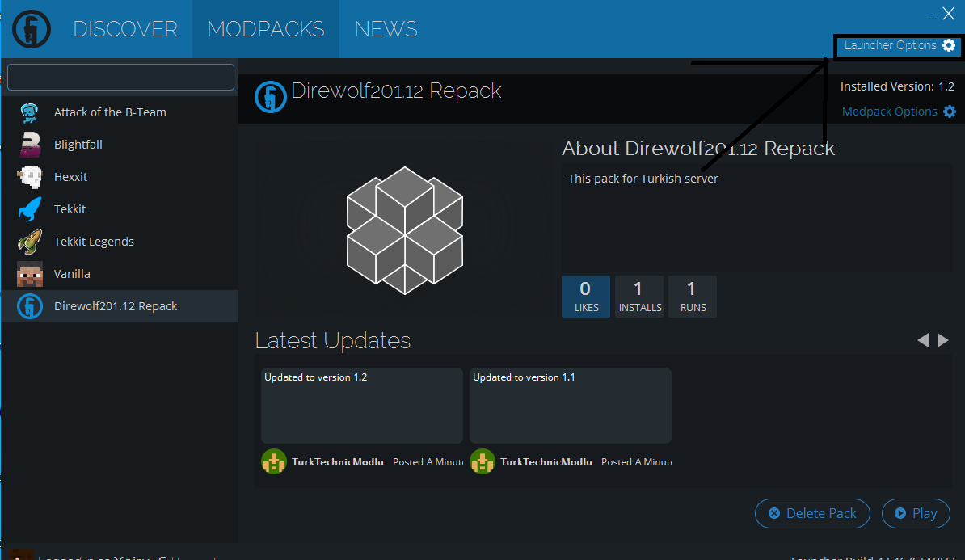Open the News tab
Image resolution: width=965 pixels, height=560 pixels.
[x=386, y=29]
